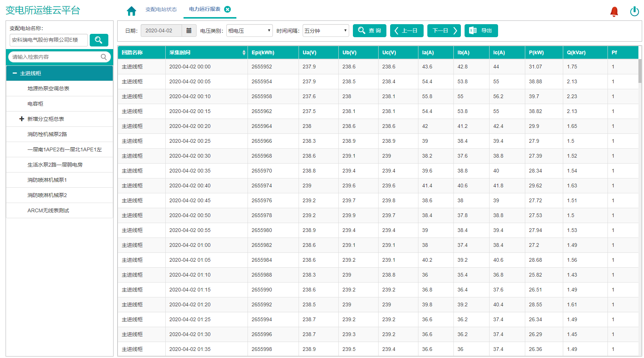Select ARCM无线表测试 tree item
This screenshot has height=358, width=644.
(x=48, y=210)
